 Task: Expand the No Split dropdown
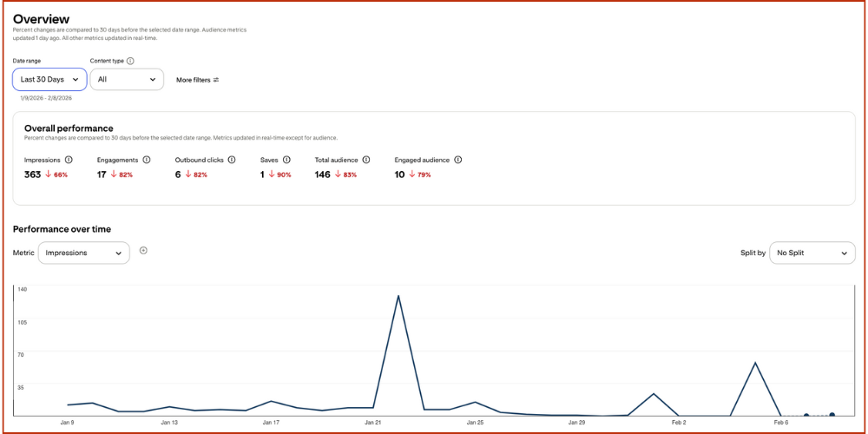tap(812, 253)
